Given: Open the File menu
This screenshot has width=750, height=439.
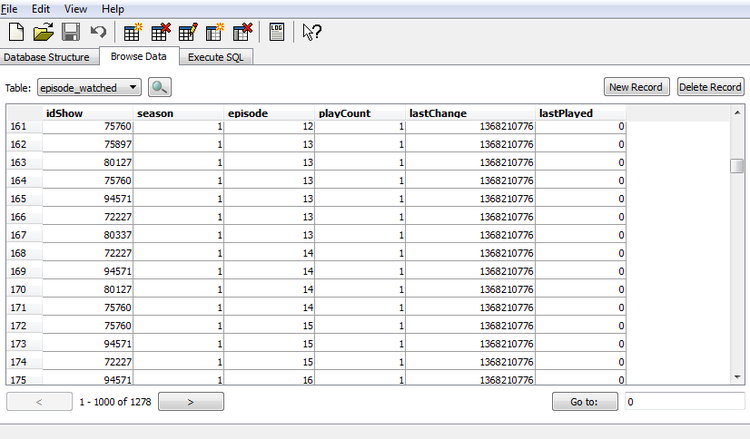Looking at the screenshot, I should click(x=9, y=8).
